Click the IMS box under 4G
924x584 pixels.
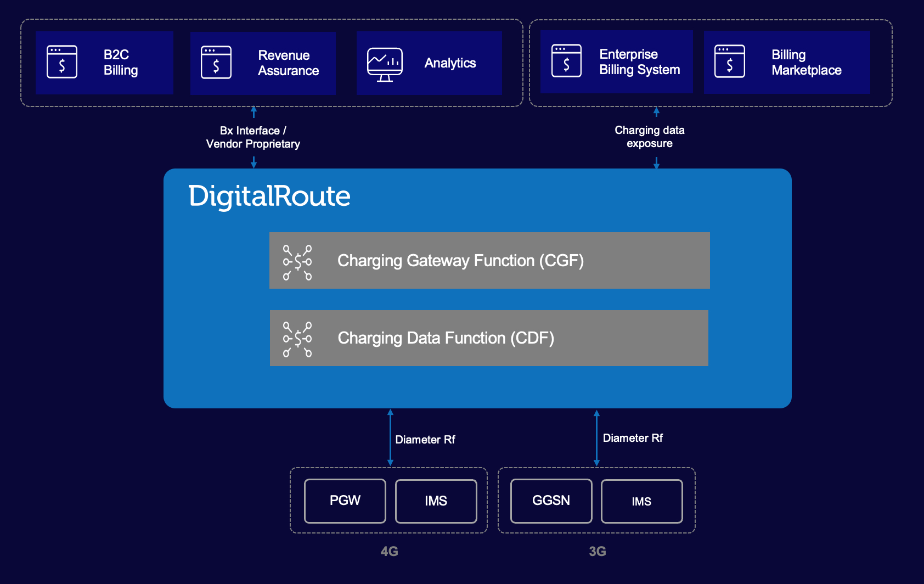[436, 501]
